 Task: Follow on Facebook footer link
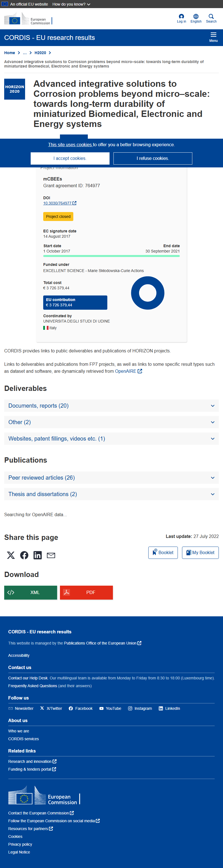(81, 708)
